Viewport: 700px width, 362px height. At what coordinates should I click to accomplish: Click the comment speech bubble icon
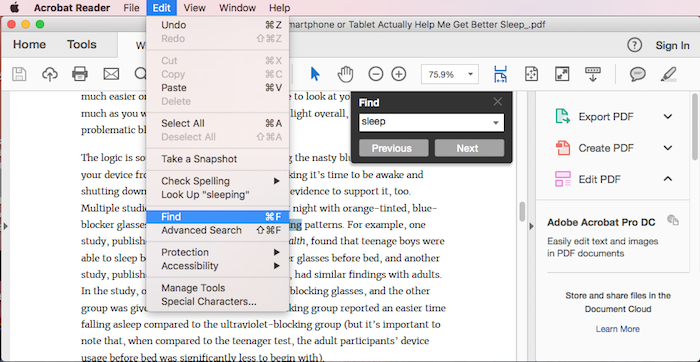638,74
